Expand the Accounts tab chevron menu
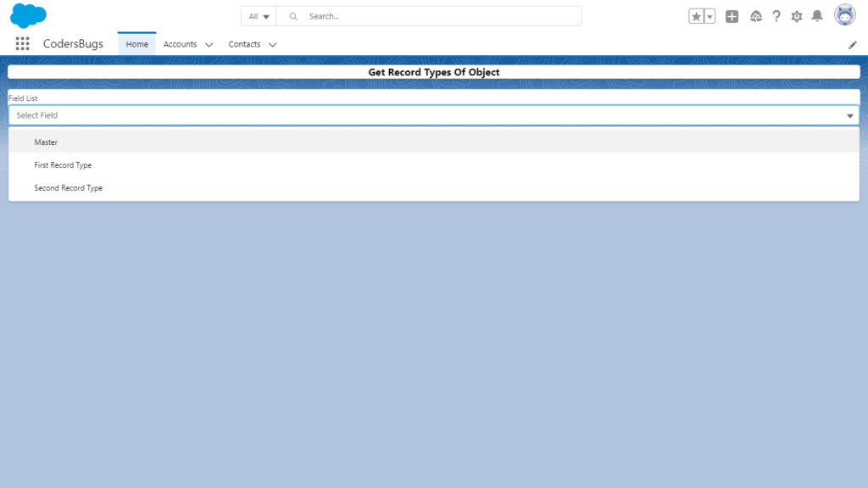This screenshot has width=868, height=488. pos(209,45)
